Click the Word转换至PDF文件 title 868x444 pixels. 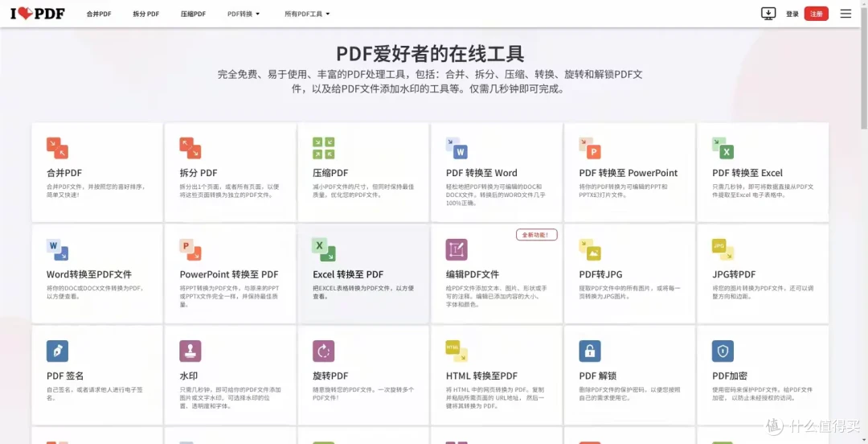[x=89, y=274]
